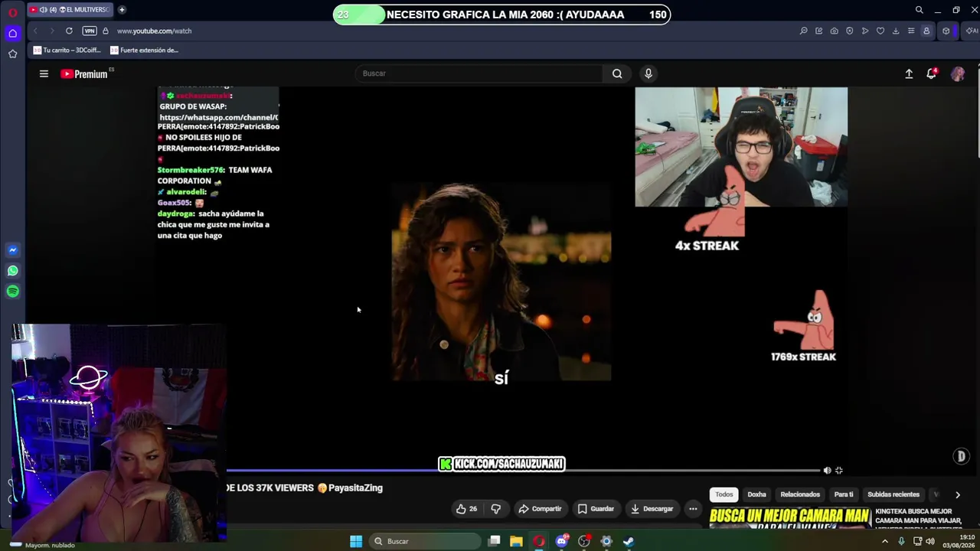Open YouTube notifications bell
The width and height of the screenshot is (980, 551).
931,73
